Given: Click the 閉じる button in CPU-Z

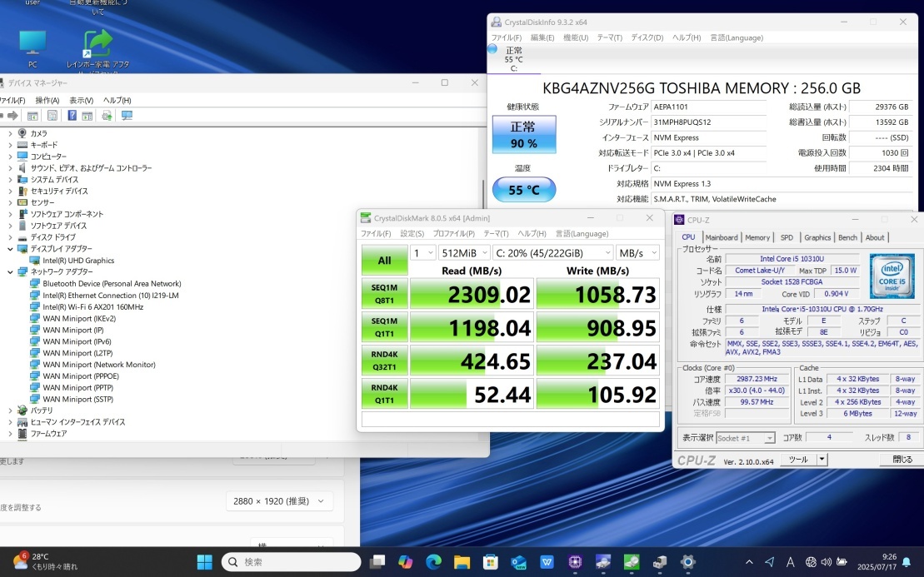Looking at the screenshot, I should point(901,460).
